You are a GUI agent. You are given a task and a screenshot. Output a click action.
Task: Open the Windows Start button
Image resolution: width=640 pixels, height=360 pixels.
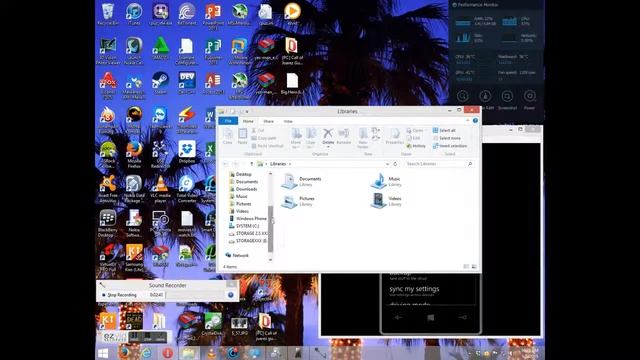[x=103, y=353]
